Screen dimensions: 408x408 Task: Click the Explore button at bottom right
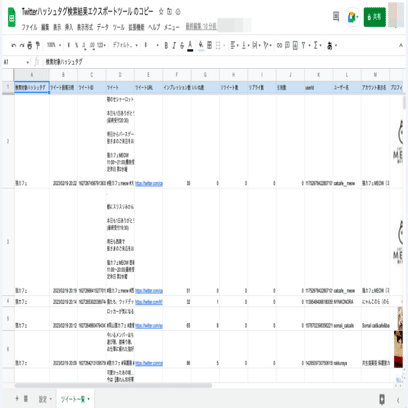click(382, 399)
